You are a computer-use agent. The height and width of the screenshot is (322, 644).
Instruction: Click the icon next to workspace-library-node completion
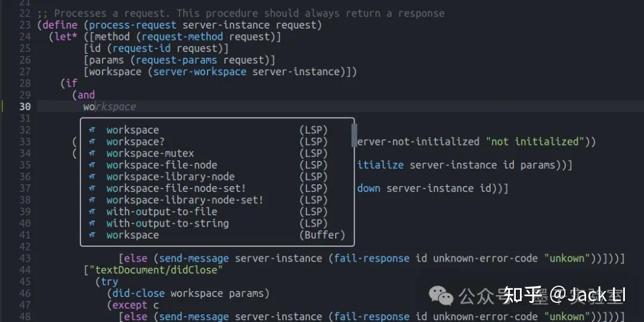click(x=92, y=177)
